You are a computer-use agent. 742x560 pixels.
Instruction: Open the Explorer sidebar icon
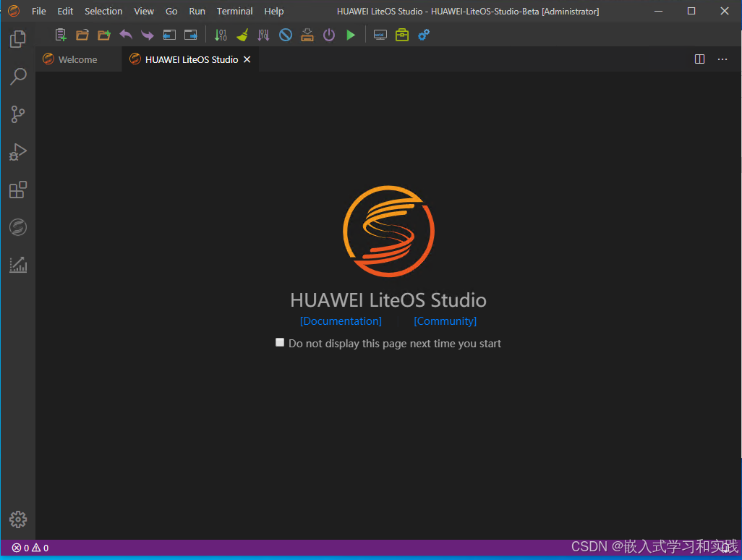[x=18, y=39]
